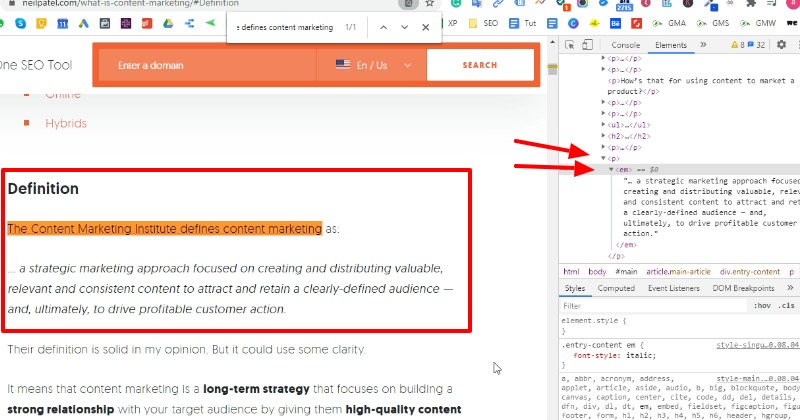
Task: Open the Google Calendar bookmark icon
Action: point(62,23)
